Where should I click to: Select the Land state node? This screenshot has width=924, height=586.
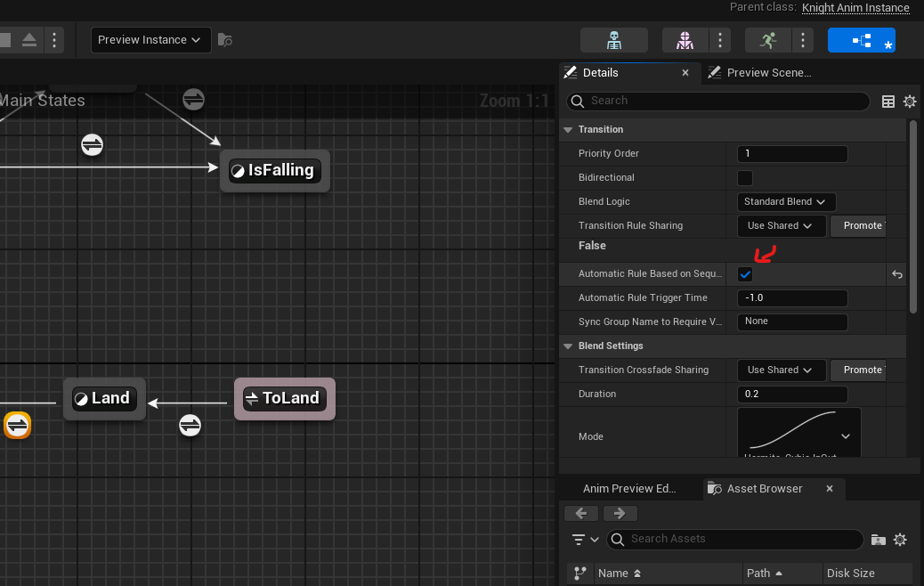tap(104, 399)
